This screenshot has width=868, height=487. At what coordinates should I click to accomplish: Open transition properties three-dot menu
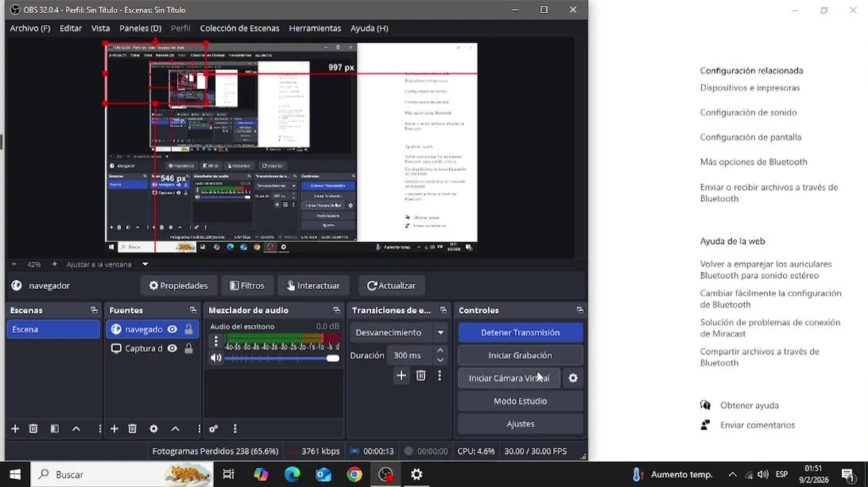[x=439, y=375]
